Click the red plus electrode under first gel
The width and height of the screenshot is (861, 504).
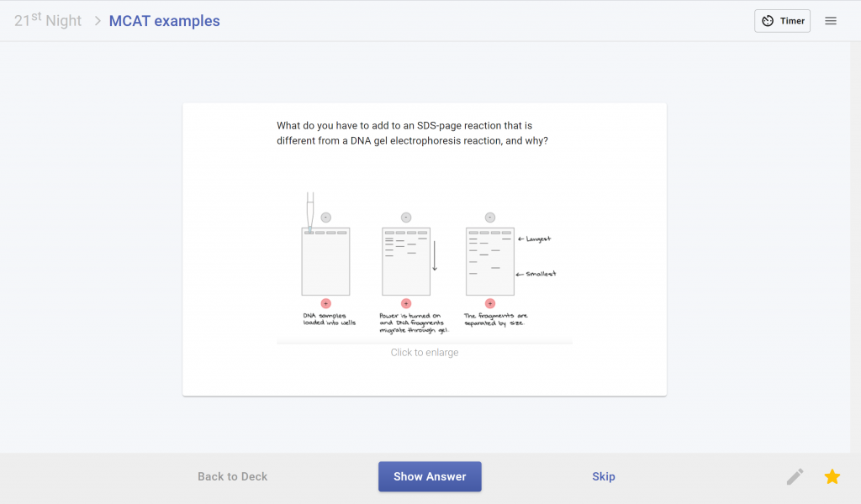coord(325,303)
